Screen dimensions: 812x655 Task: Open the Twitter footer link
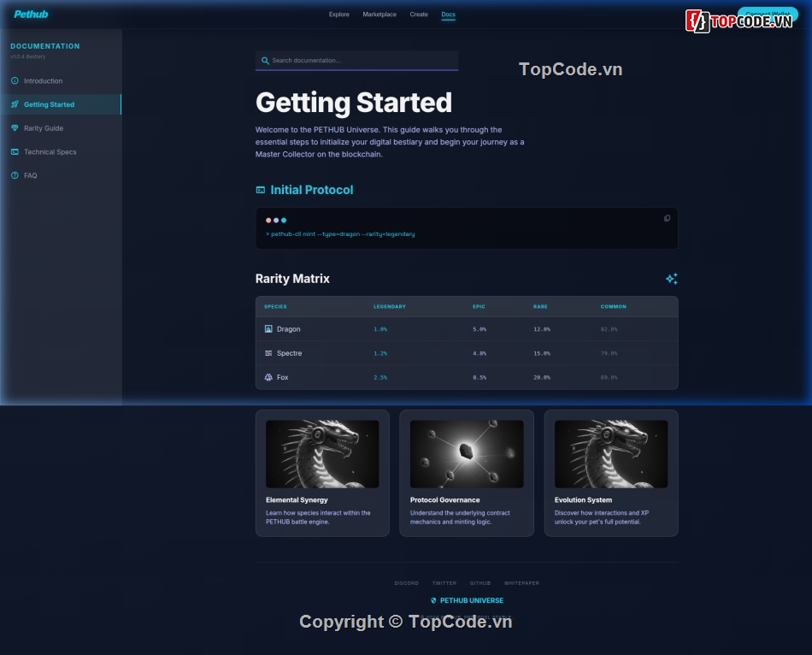coord(444,583)
